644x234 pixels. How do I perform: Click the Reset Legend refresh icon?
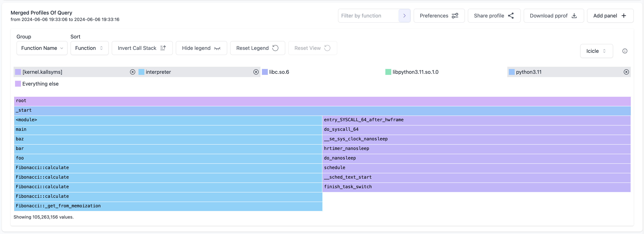click(x=275, y=48)
